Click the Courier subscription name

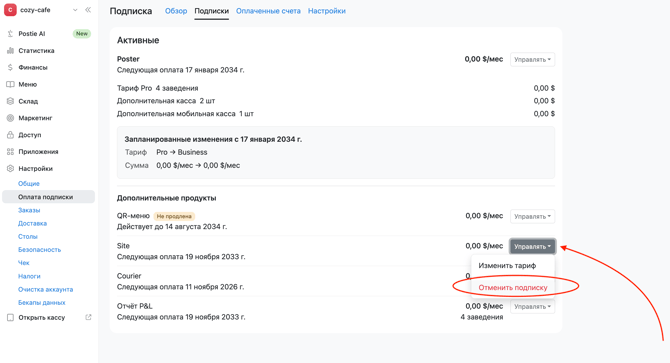click(129, 276)
